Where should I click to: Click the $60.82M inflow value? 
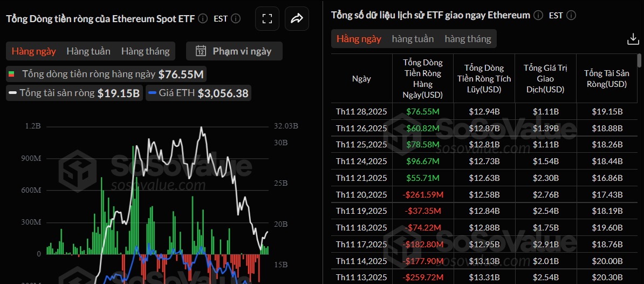(423, 128)
